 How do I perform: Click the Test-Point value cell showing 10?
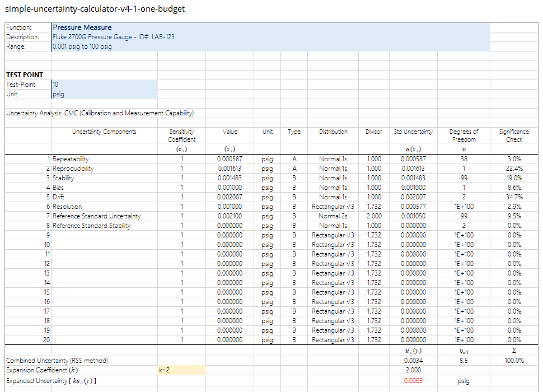[104, 85]
